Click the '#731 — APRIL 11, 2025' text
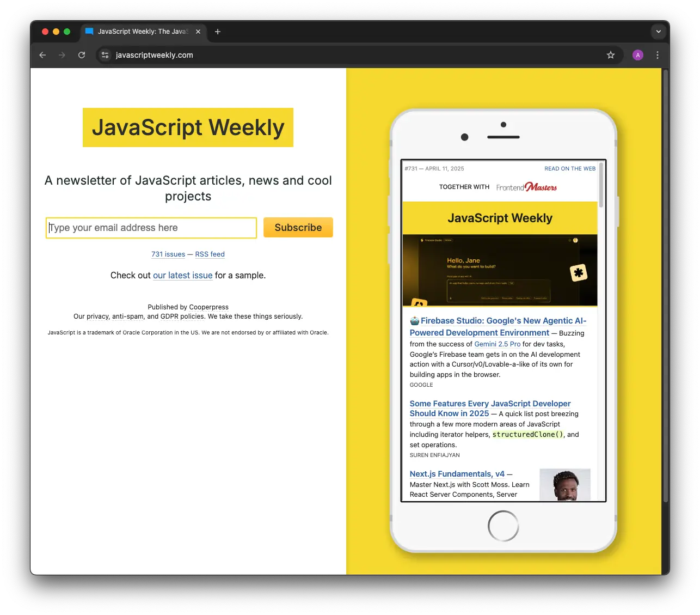This screenshot has height=615, width=700. pos(434,169)
